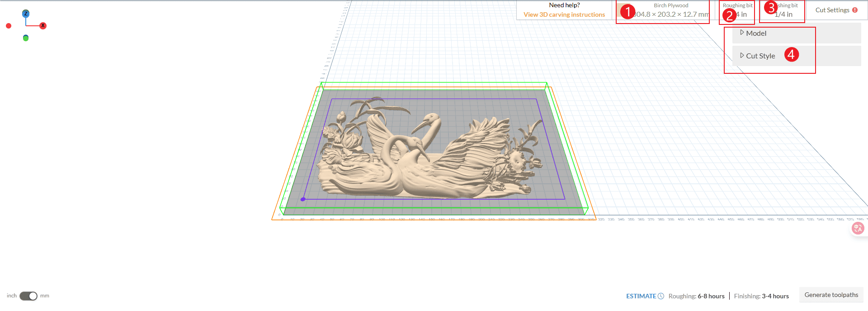868x311 pixels.
Task: Expand the Model section
Action: point(756,33)
